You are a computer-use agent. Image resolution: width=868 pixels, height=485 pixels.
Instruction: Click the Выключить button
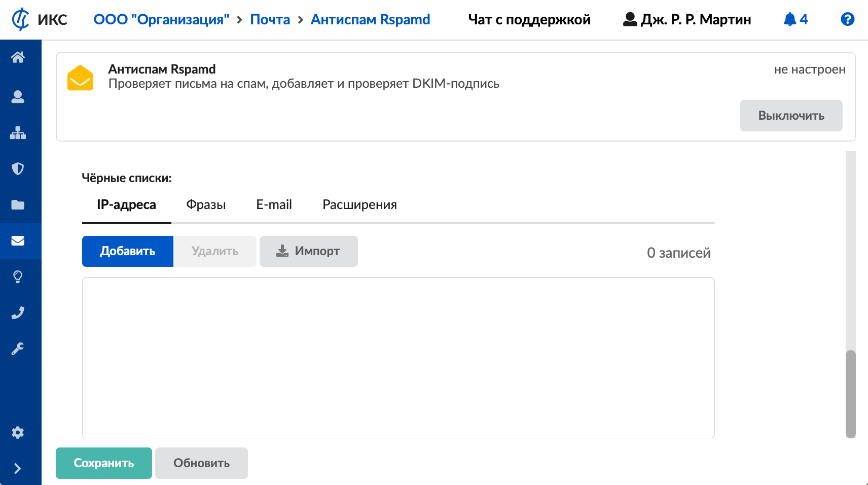click(791, 116)
